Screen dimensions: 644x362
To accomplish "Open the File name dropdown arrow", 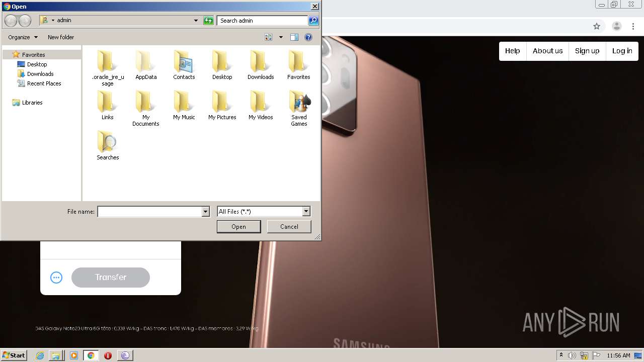I will 205,212.
